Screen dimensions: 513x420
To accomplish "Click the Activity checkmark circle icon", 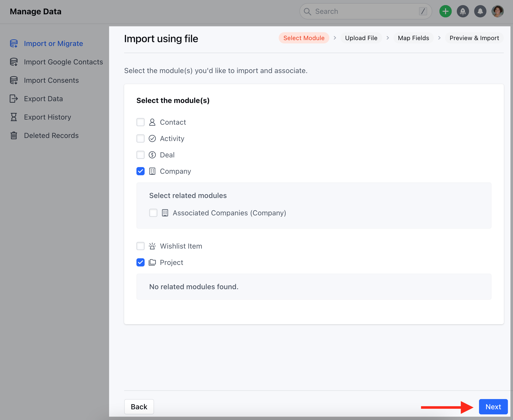I will pos(152,138).
